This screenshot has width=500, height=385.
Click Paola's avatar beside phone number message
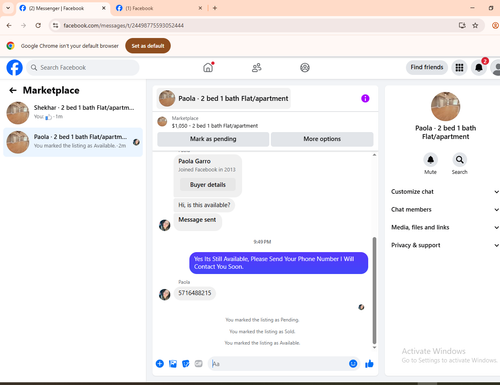click(x=164, y=294)
